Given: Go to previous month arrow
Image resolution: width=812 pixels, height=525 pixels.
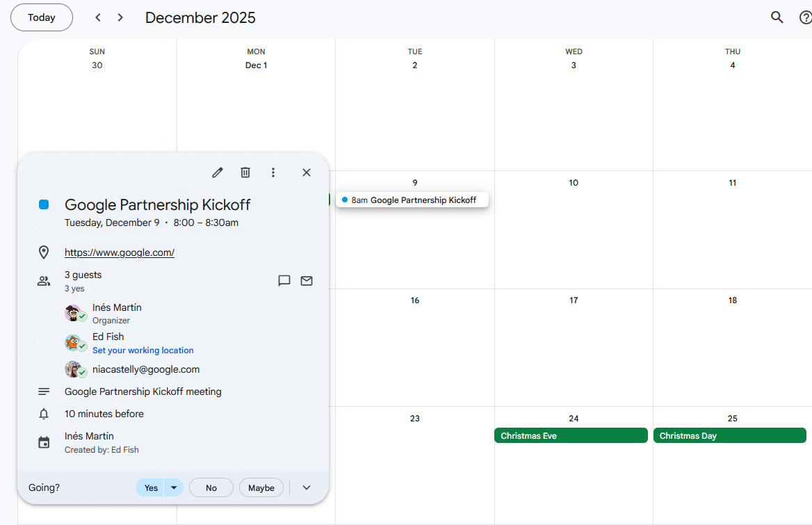Looking at the screenshot, I should (98, 17).
